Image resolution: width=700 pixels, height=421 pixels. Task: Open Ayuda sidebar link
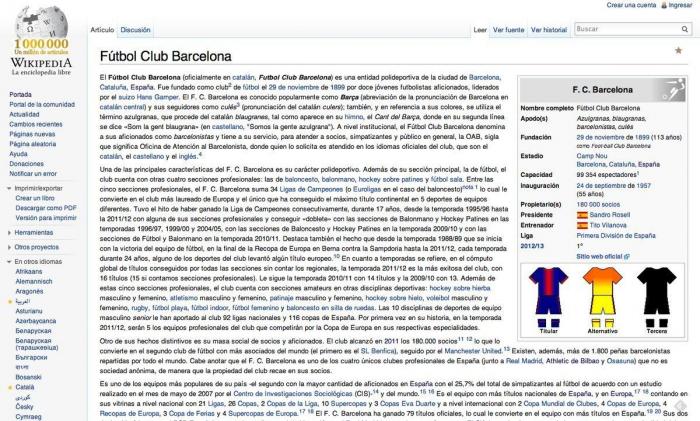pos(18,154)
